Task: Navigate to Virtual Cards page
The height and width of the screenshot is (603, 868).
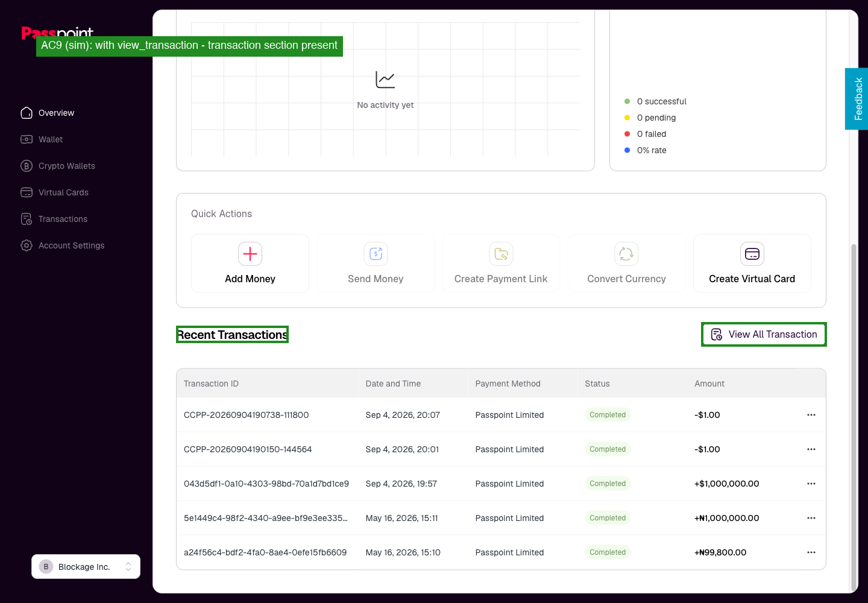Action: click(x=63, y=192)
